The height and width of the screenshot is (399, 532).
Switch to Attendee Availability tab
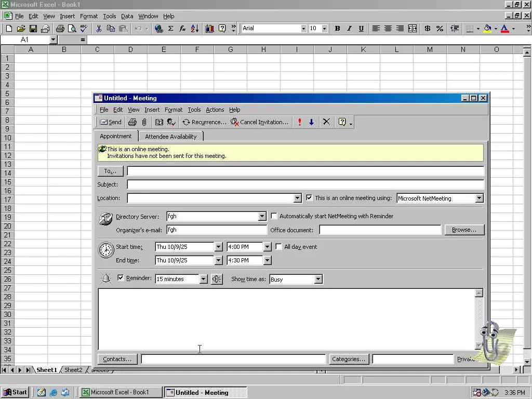(170, 137)
